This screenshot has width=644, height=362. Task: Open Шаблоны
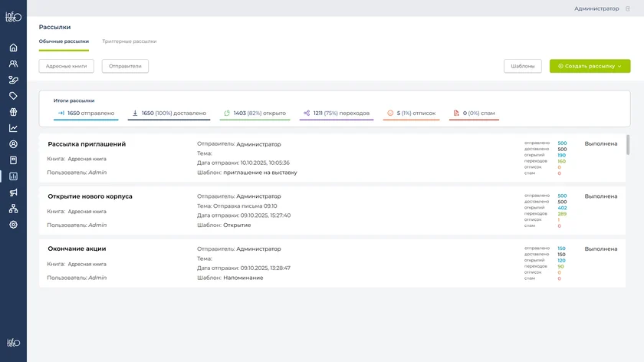click(x=523, y=66)
